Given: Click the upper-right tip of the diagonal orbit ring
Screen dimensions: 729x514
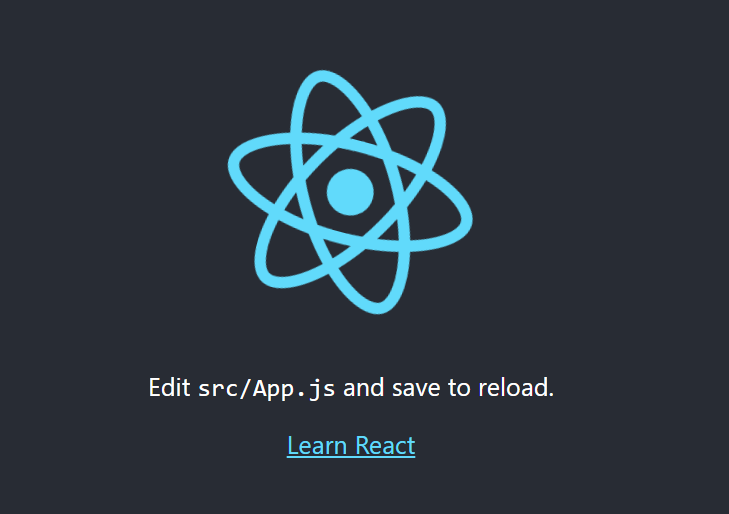Looking at the screenshot, I should (433, 109).
